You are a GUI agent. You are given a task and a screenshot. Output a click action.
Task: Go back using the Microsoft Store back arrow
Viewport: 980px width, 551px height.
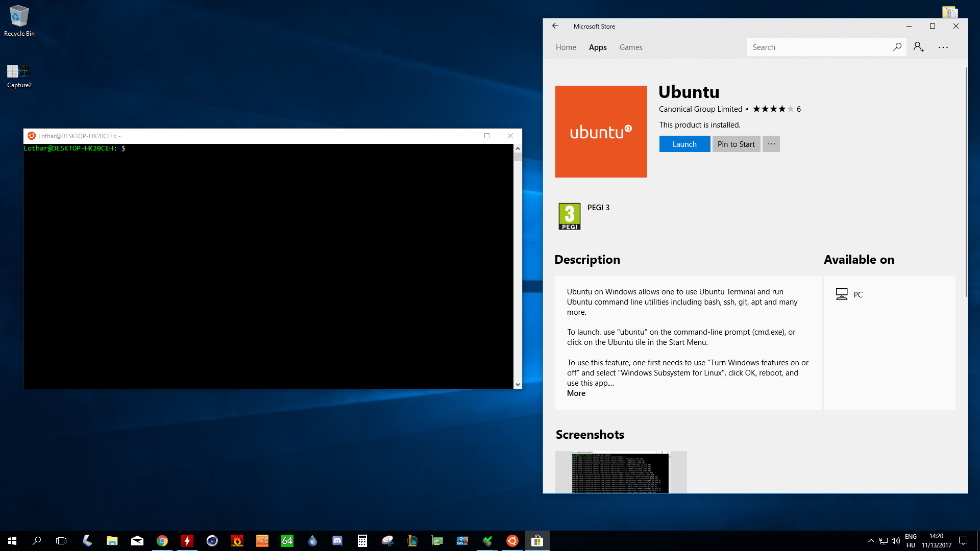[555, 26]
